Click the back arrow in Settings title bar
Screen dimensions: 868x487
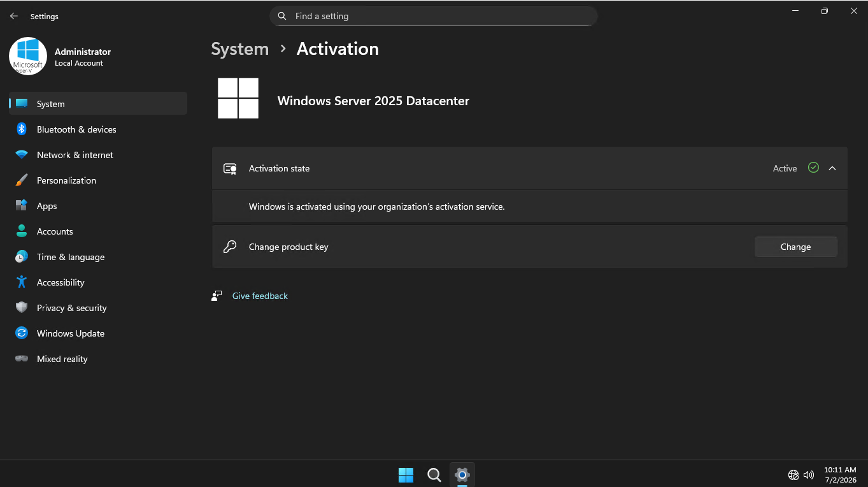(x=14, y=16)
